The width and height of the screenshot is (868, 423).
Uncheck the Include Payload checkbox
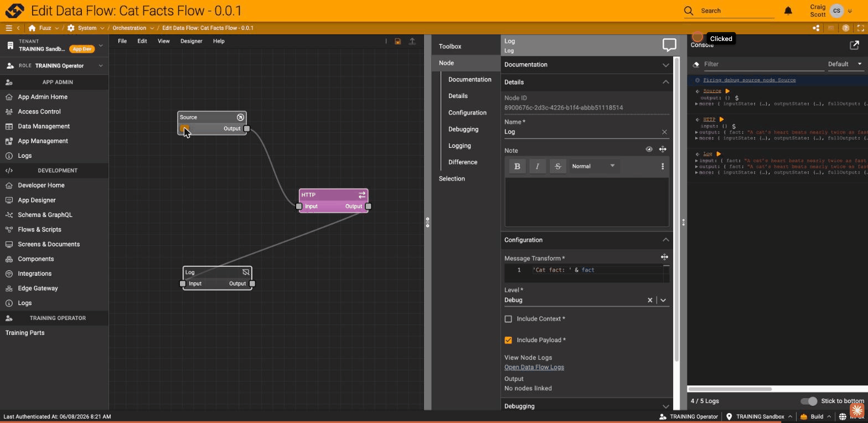click(508, 340)
